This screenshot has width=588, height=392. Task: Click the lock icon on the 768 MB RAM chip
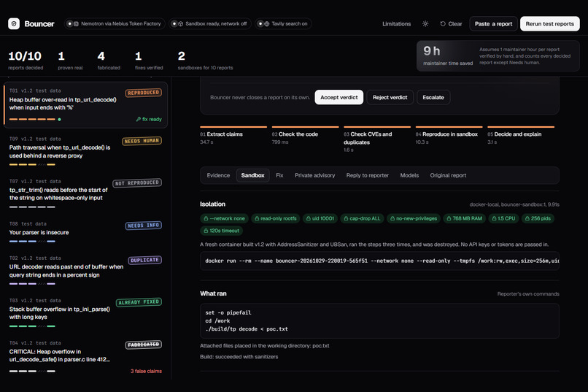449,218
